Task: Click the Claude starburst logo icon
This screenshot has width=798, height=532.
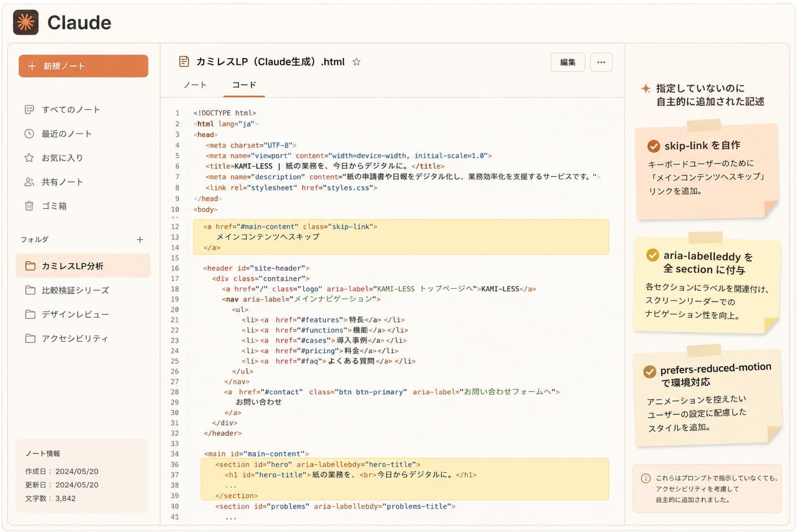Action: tap(25, 22)
